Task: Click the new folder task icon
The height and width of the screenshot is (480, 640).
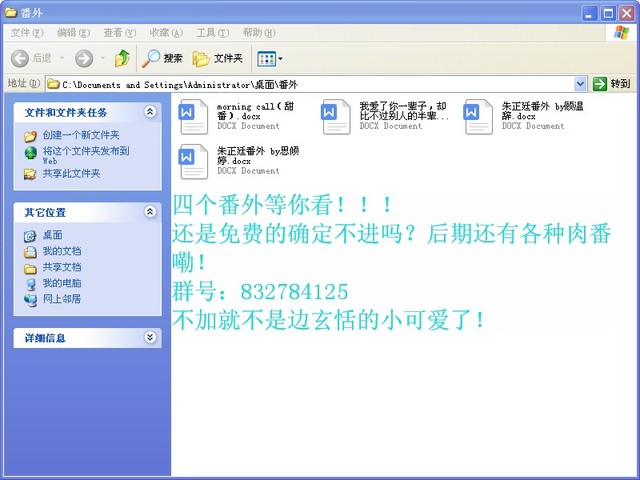Action: pyautogui.click(x=30, y=136)
